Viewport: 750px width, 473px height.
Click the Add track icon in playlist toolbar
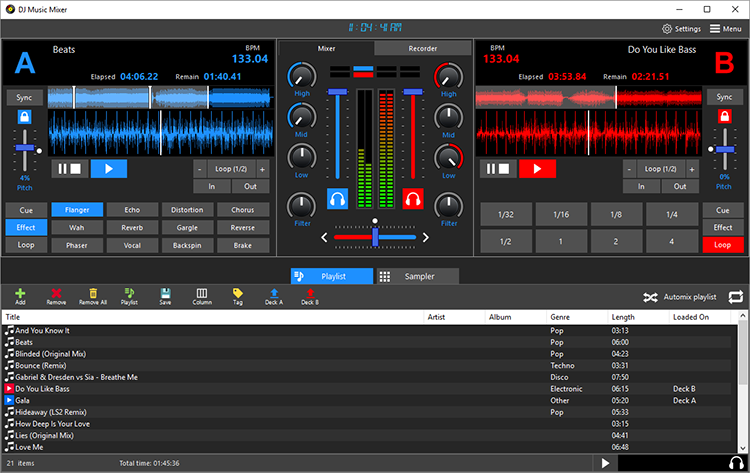[20, 295]
